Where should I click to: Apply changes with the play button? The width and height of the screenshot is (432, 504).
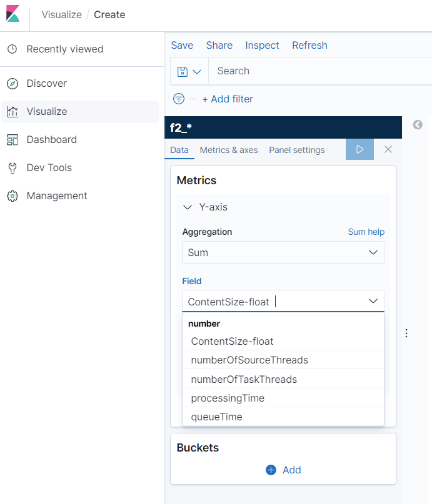point(359,149)
